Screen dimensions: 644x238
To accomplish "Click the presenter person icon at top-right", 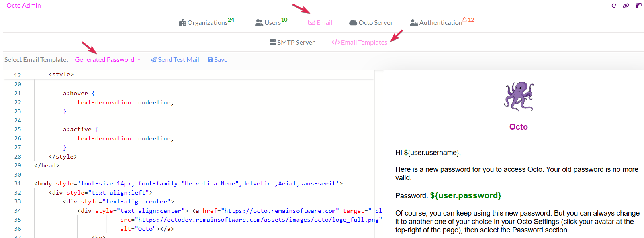I will click(x=638, y=6).
